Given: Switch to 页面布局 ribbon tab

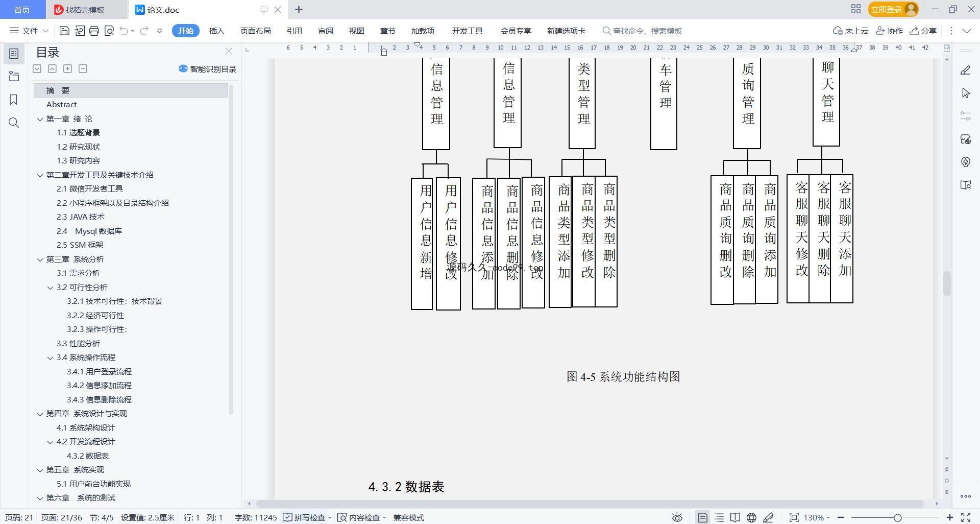Looking at the screenshot, I should (255, 31).
